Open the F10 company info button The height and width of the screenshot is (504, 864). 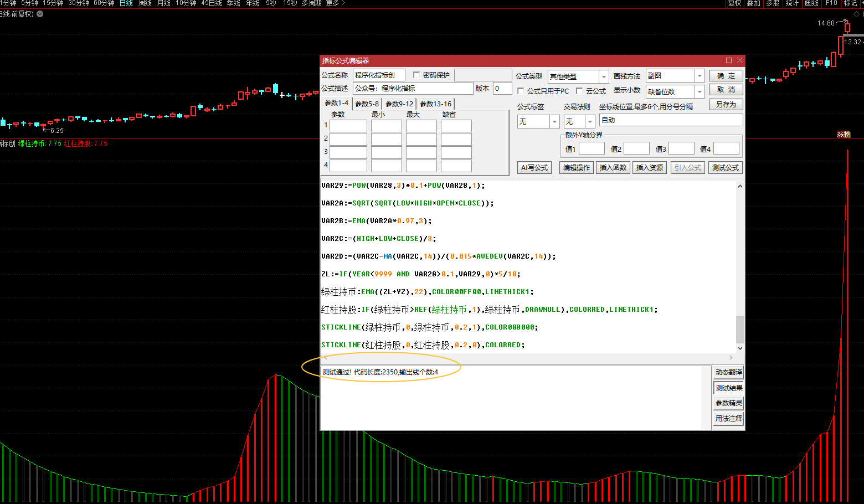pyautogui.click(x=831, y=3)
